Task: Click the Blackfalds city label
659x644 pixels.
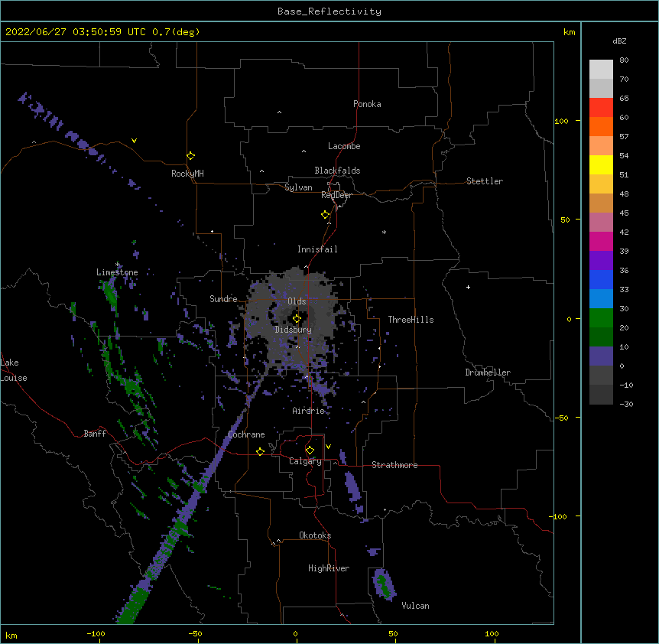Action: coord(337,171)
